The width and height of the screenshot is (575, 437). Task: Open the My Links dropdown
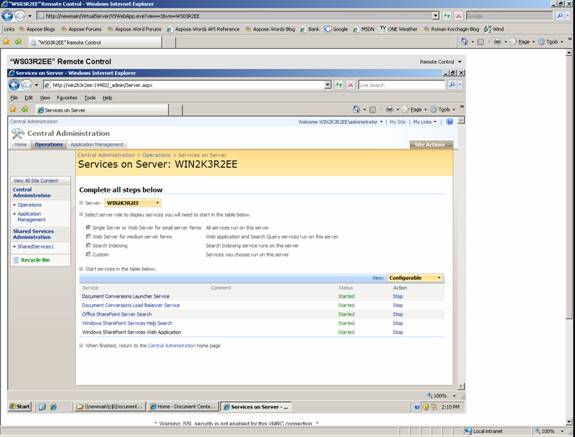425,122
